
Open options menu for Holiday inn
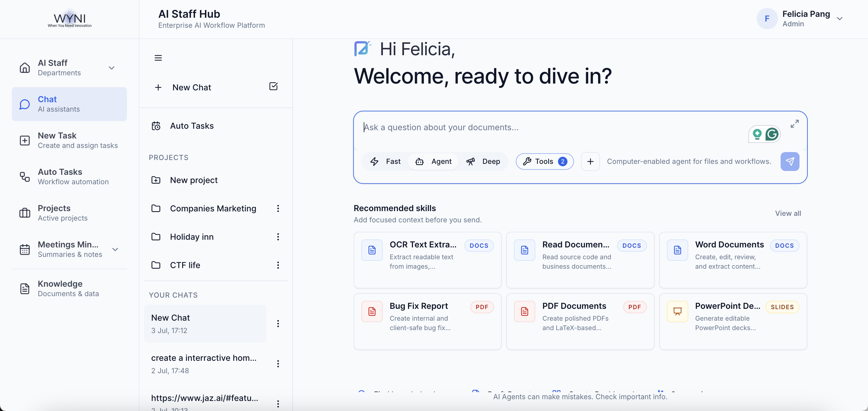point(278,237)
